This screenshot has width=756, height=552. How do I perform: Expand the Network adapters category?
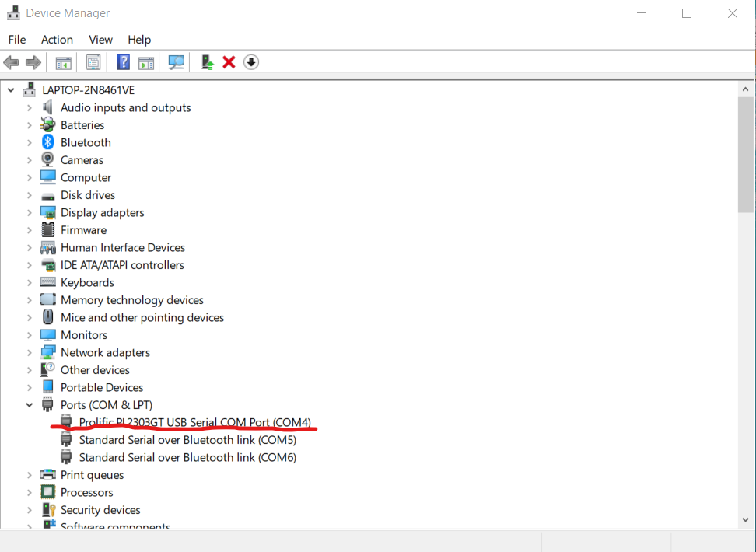pos(30,352)
